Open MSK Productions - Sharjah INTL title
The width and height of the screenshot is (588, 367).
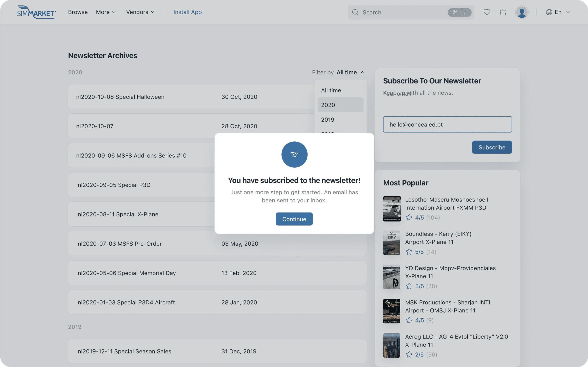coord(448,306)
